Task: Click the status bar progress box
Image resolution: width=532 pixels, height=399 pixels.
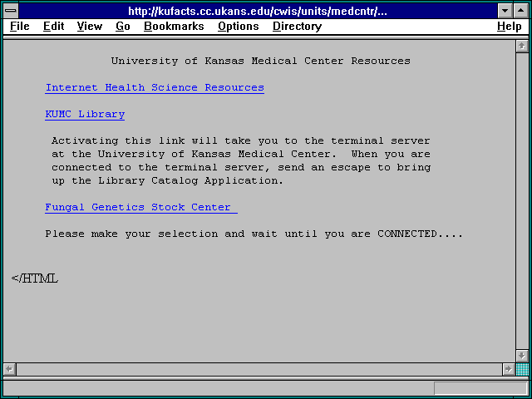Action: click(x=480, y=388)
